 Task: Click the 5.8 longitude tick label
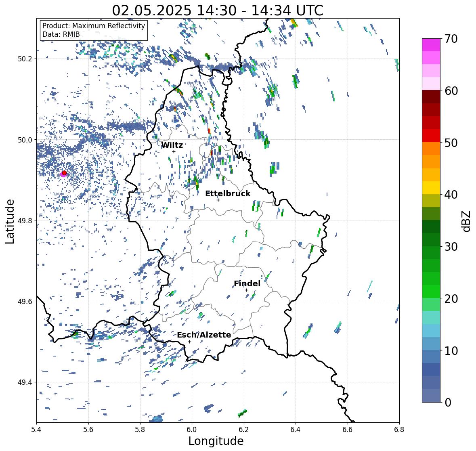coord(140,430)
